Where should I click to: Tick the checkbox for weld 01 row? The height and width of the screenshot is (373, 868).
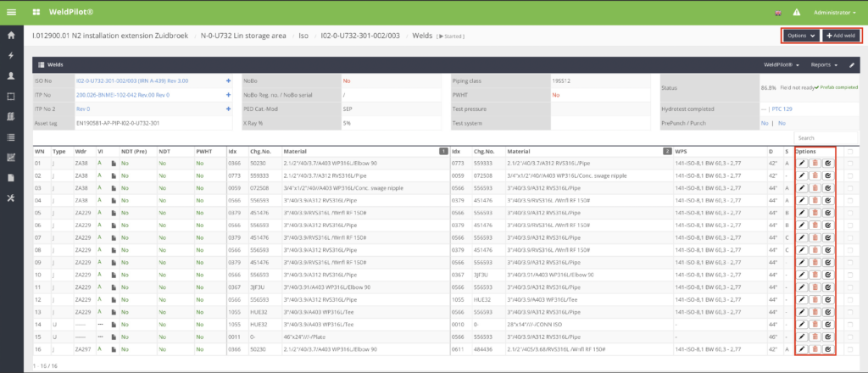tap(849, 164)
